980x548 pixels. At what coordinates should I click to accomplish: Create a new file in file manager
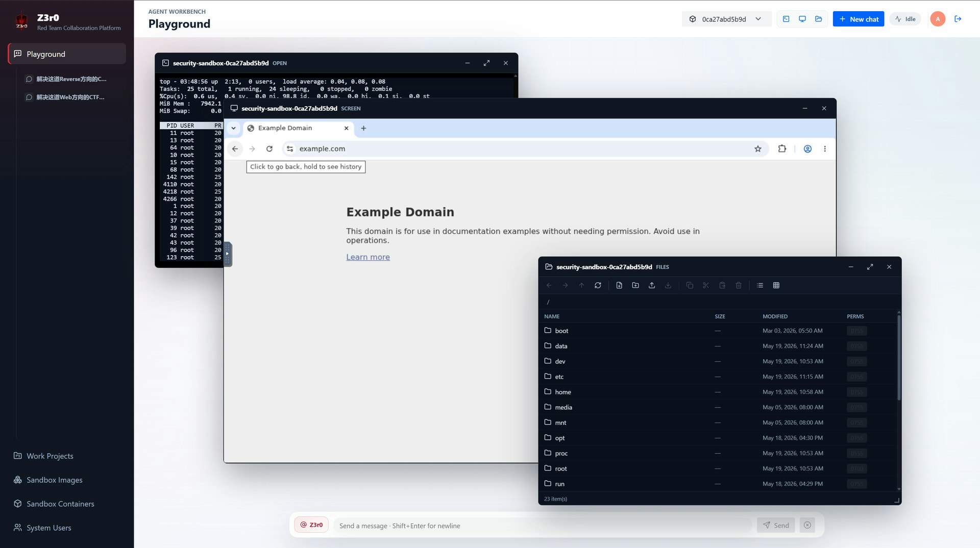click(x=619, y=285)
